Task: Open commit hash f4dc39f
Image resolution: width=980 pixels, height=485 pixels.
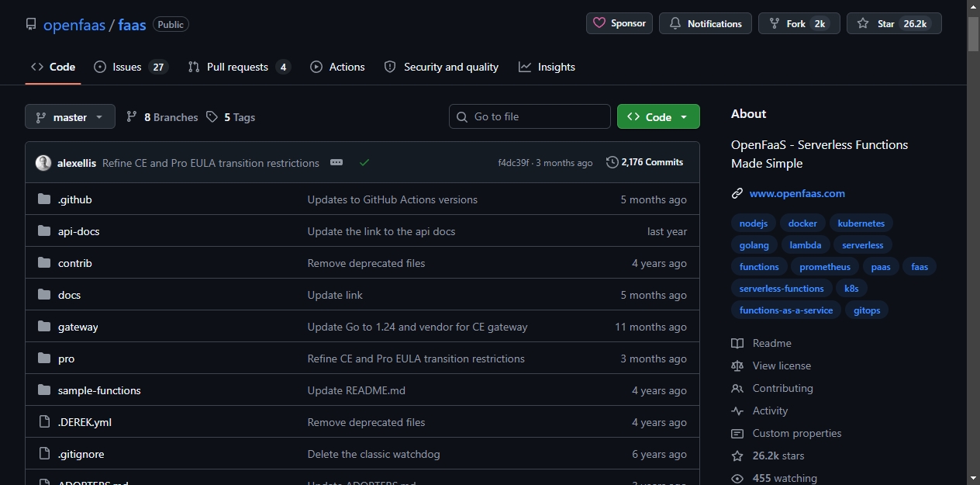Action: [513, 163]
